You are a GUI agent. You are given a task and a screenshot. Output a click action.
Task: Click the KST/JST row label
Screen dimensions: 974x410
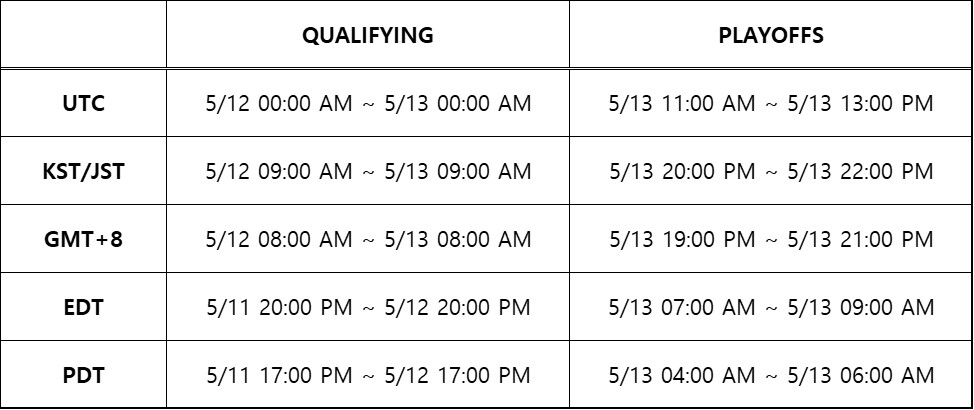click(84, 171)
